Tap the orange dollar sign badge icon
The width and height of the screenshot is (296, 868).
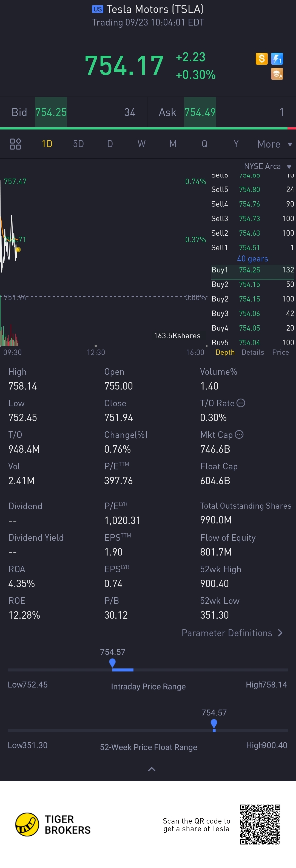click(261, 59)
